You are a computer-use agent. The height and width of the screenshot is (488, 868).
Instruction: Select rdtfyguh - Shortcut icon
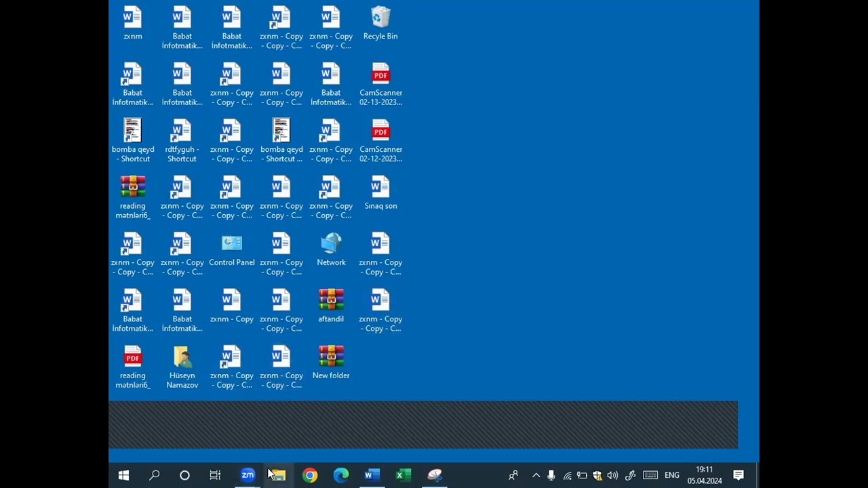tap(182, 141)
